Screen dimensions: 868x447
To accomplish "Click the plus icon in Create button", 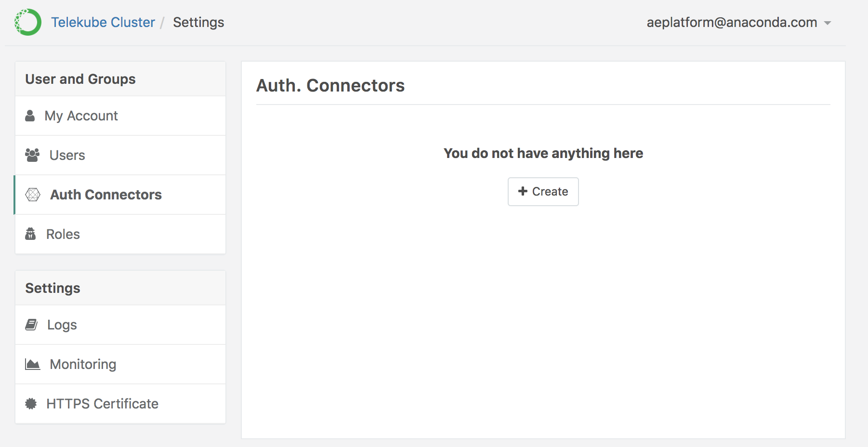I will click(x=523, y=191).
